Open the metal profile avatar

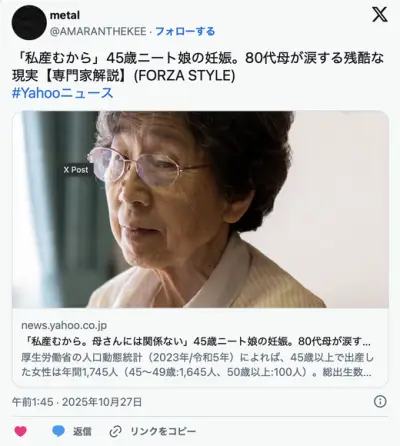(x=29, y=23)
